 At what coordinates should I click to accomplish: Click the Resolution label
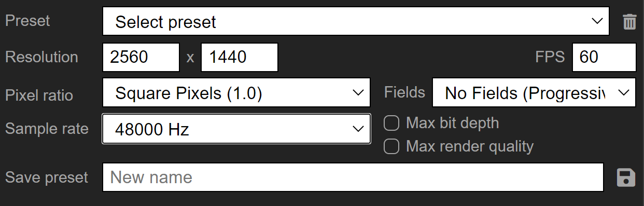coord(41,57)
